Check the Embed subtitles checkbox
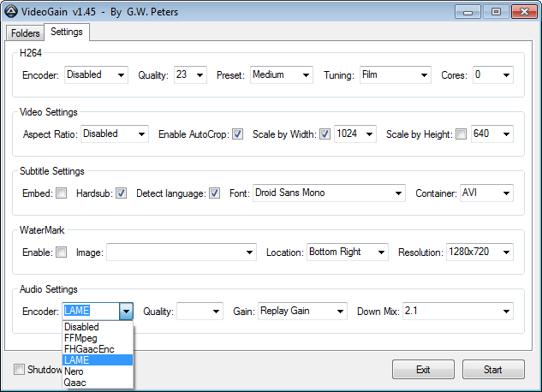Image resolution: width=542 pixels, height=392 pixels. [62, 193]
